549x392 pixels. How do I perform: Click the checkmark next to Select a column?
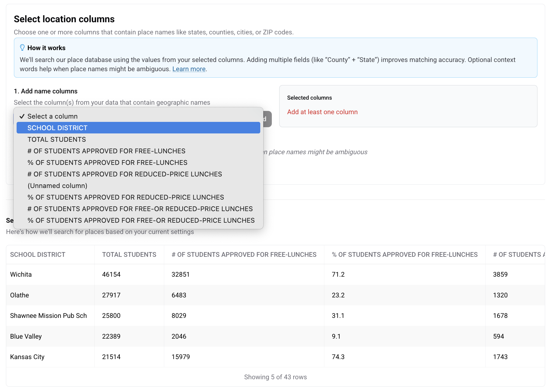pos(22,116)
